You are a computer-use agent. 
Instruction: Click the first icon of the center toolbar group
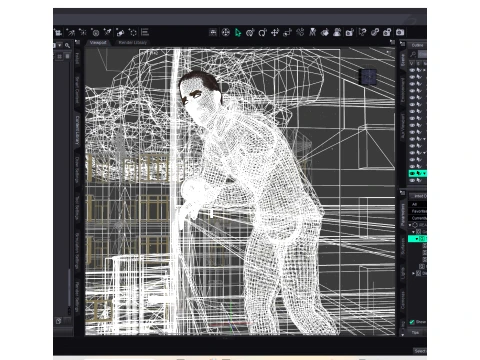click(213, 32)
